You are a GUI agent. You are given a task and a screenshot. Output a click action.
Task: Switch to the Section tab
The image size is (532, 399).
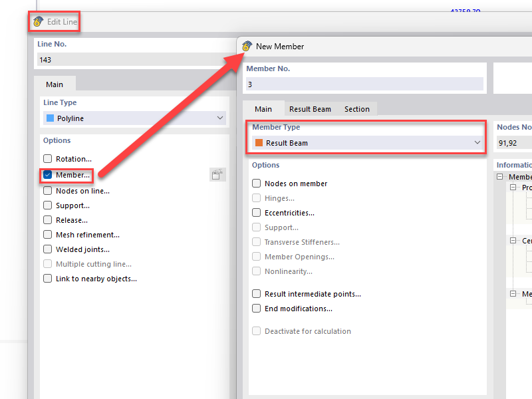click(x=357, y=108)
